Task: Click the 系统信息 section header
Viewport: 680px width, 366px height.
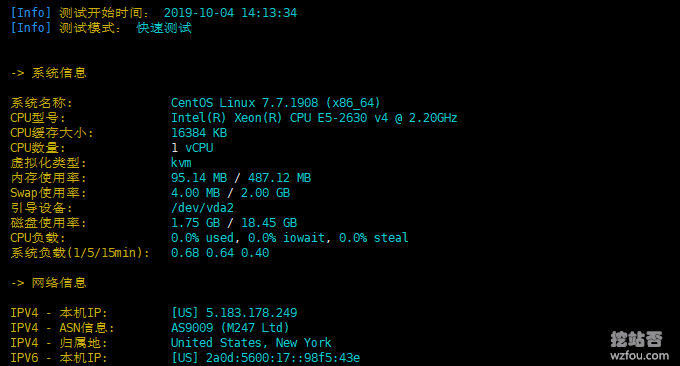Action: point(59,73)
